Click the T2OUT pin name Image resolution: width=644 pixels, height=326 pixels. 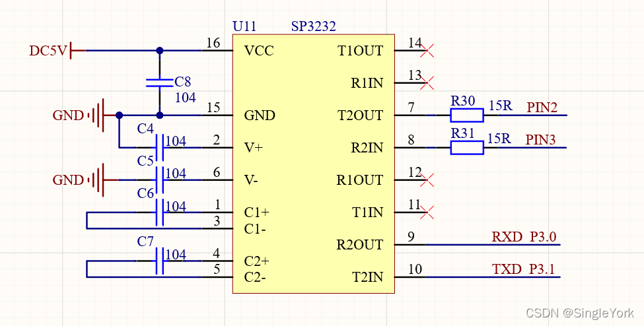tap(360, 115)
